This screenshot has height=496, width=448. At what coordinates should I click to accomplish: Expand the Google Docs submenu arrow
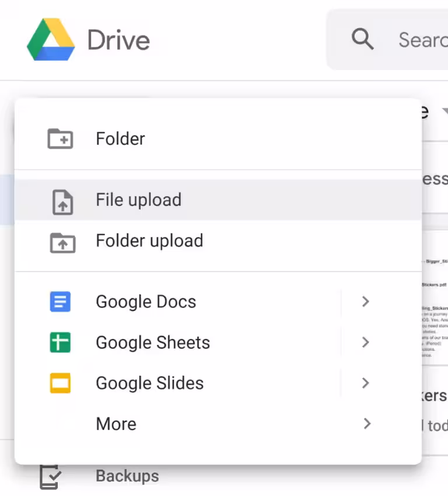[x=366, y=302]
